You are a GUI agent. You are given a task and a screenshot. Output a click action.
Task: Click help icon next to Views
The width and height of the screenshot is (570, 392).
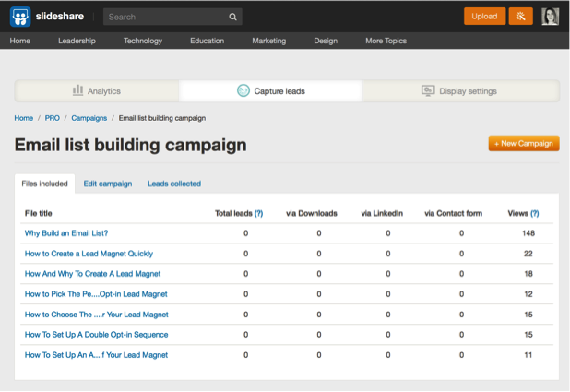(x=535, y=213)
